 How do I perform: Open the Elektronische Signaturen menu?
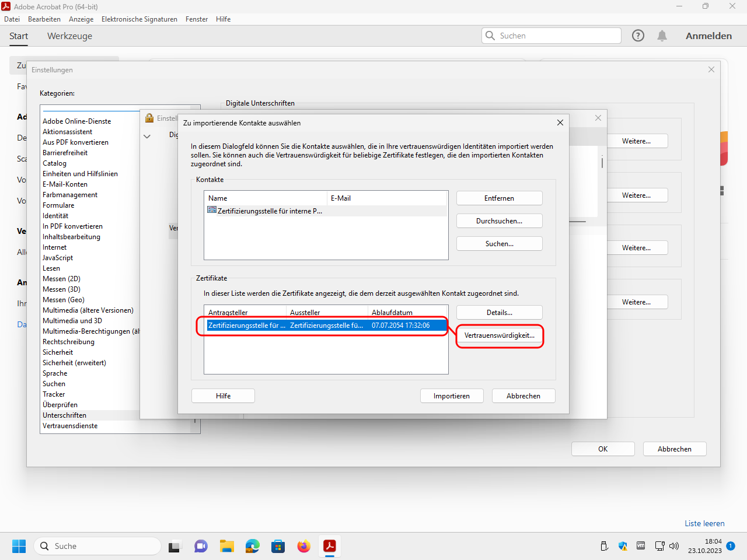click(139, 19)
